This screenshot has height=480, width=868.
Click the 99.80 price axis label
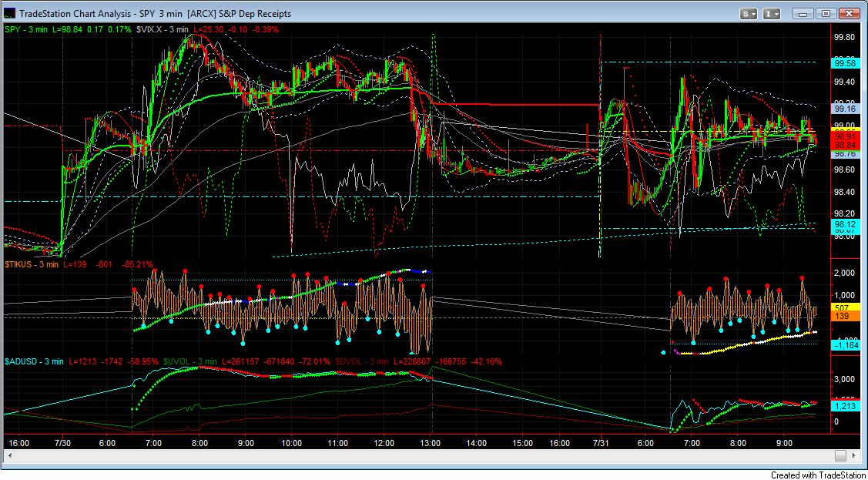click(843, 38)
